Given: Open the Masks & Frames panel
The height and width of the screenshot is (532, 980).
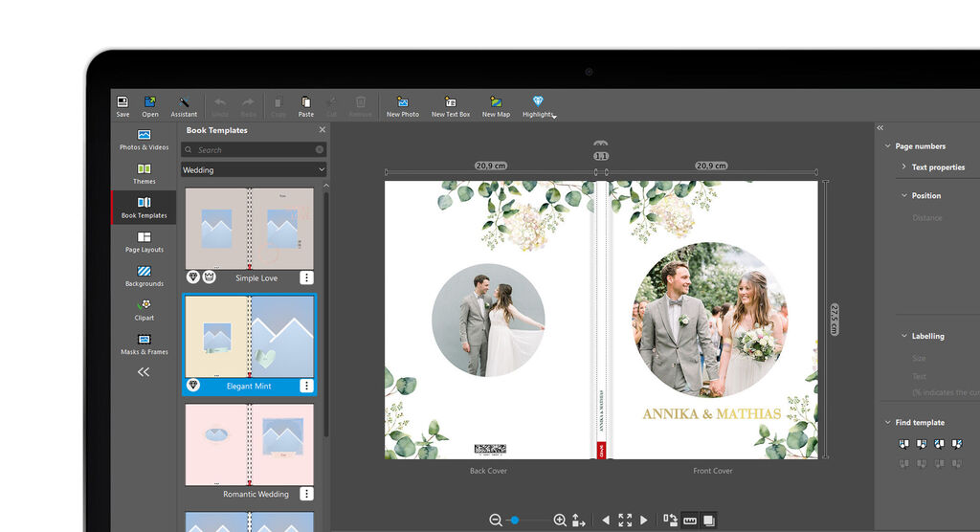Looking at the screenshot, I should point(144,344).
